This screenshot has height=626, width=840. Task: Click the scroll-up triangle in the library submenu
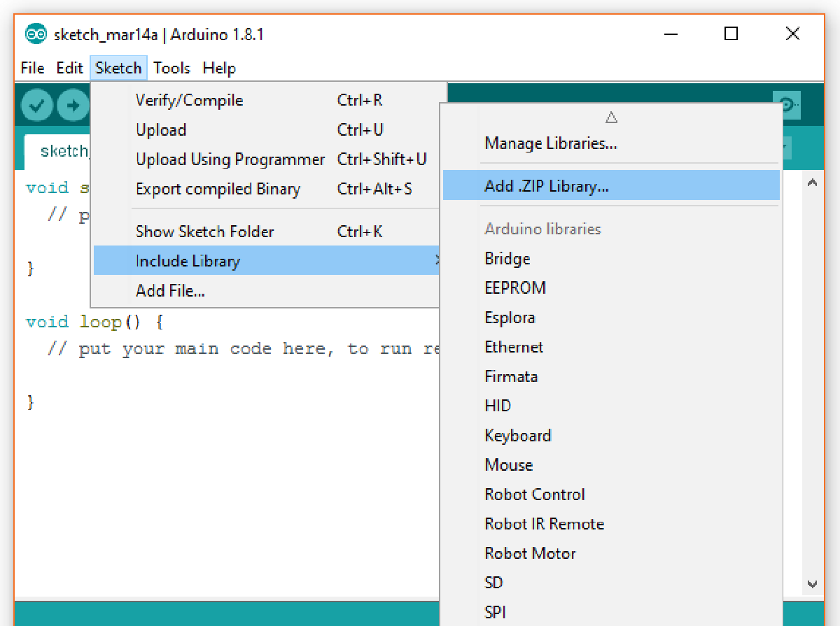(611, 118)
